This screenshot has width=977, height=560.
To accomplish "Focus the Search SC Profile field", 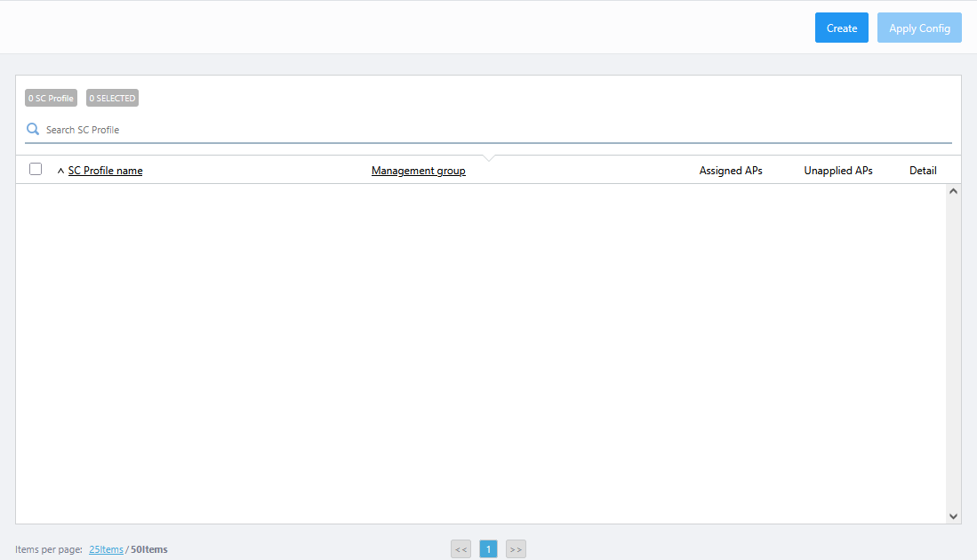I will 489,130.
